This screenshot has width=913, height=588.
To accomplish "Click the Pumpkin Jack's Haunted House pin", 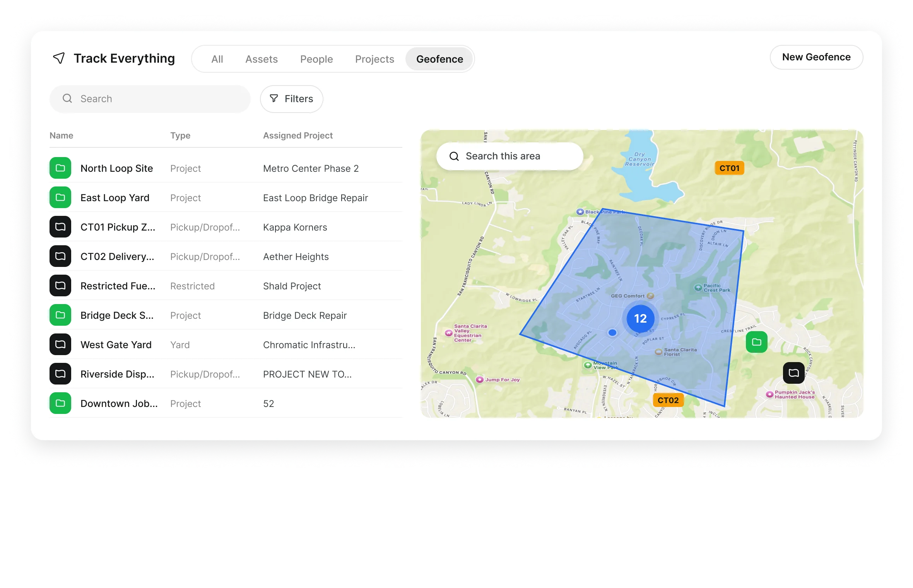I will pos(770,394).
